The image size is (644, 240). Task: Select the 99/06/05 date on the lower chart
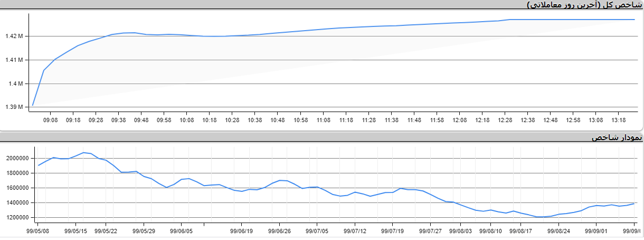(x=181, y=230)
